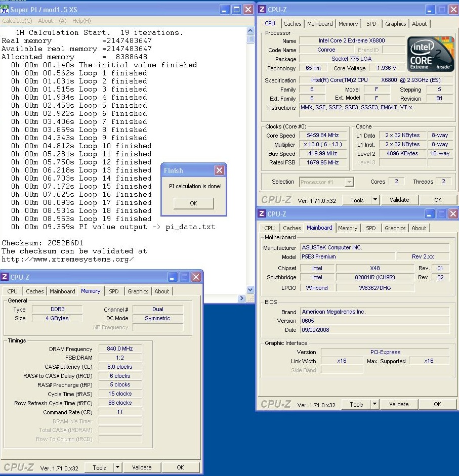
Task: Switch to Memory tab in Mainboard CPU-Z window
Action: 348,228
